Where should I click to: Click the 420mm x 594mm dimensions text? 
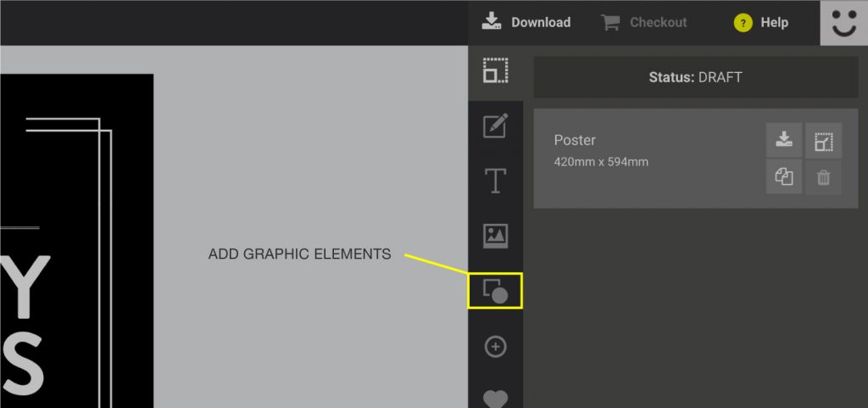coord(601,161)
